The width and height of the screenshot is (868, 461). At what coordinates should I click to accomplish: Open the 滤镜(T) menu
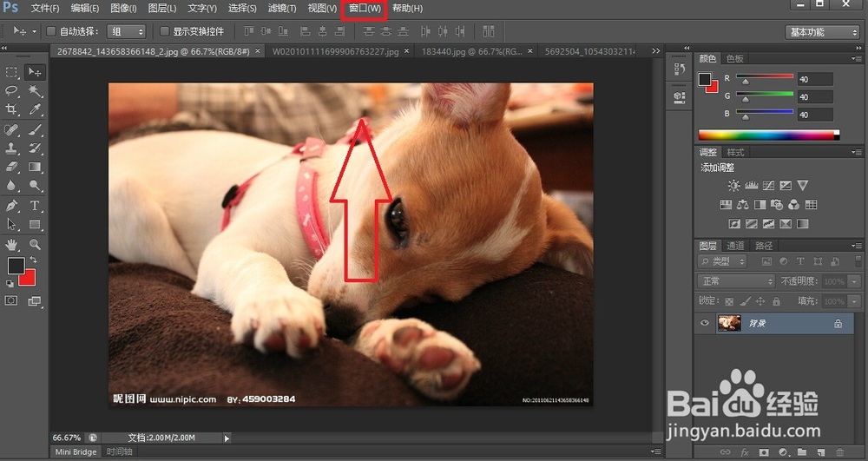[282, 9]
